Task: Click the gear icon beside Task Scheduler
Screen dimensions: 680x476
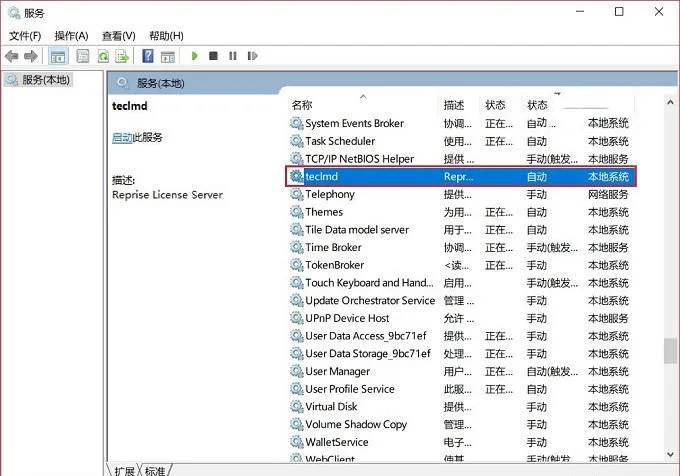Action: [x=297, y=141]
